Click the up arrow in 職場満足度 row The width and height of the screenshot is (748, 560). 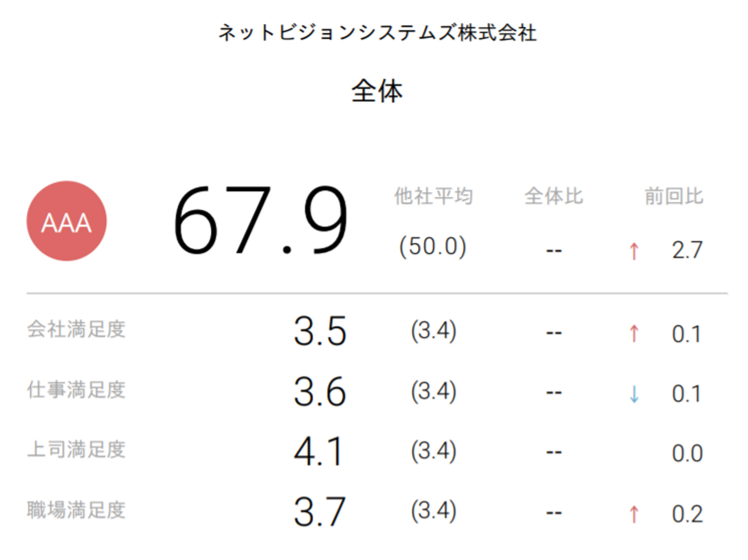coord(634,514)
